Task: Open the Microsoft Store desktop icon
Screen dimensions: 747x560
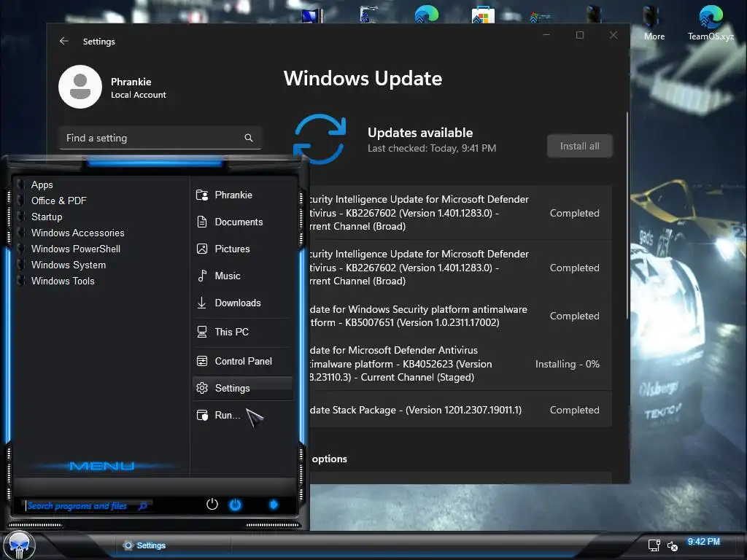Action: [483, 15]
